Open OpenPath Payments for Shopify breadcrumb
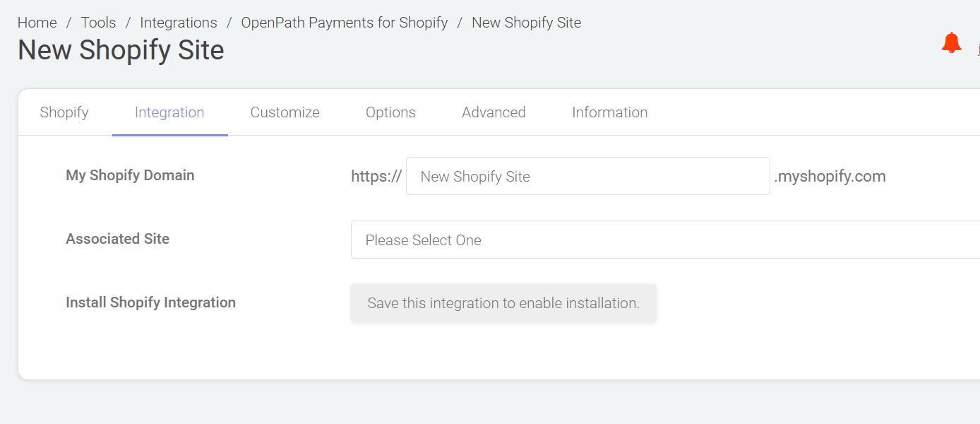This screenshot has width=980, height=424. pyautogui.click(x=345, y=23)
